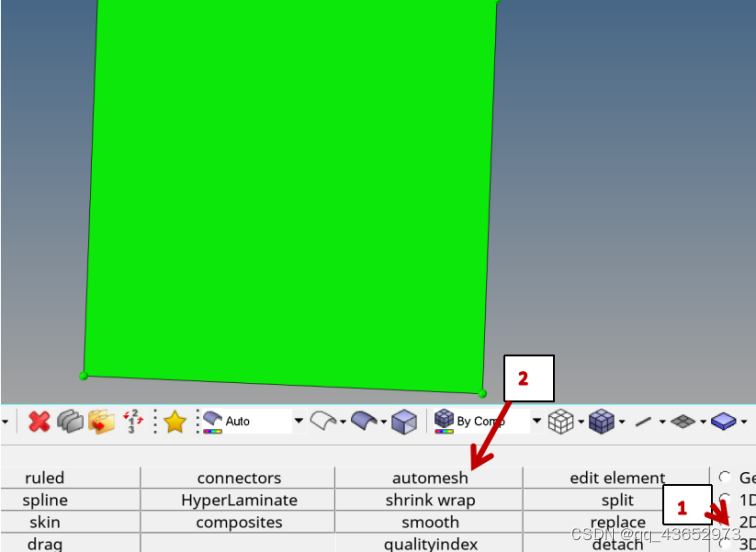The width and height of the screenshot is (756, 552).
Task: Expand arrow next to wireframe geometry icon
Action: (x=343, y=422)
